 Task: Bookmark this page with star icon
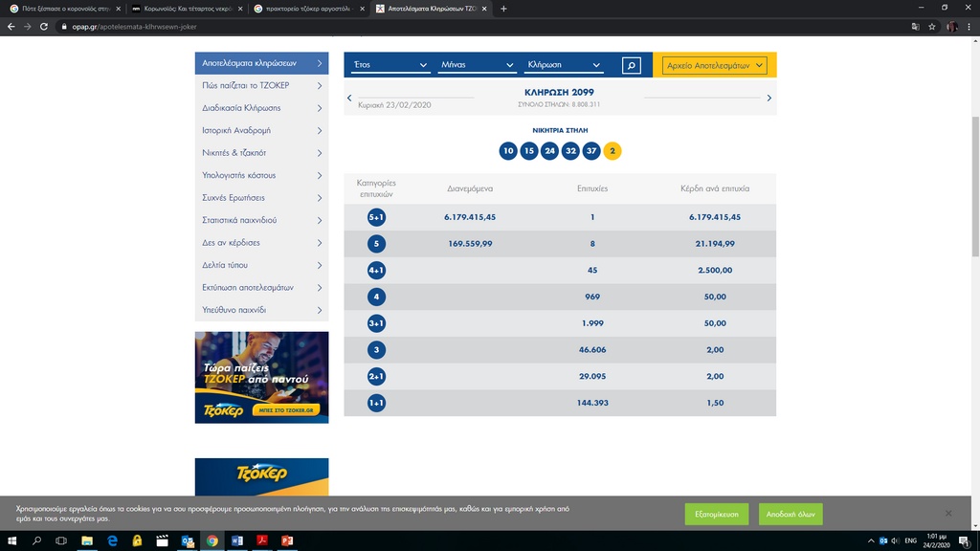(932, 27)
